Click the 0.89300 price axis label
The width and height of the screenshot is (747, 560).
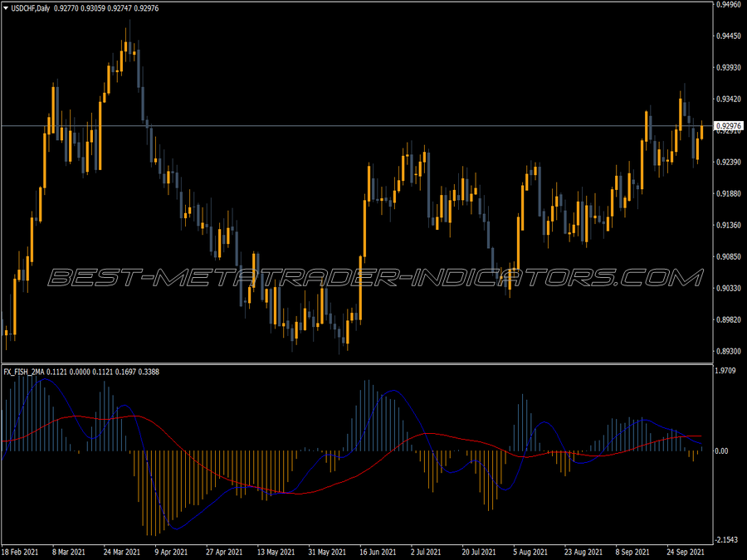(729, 352)
